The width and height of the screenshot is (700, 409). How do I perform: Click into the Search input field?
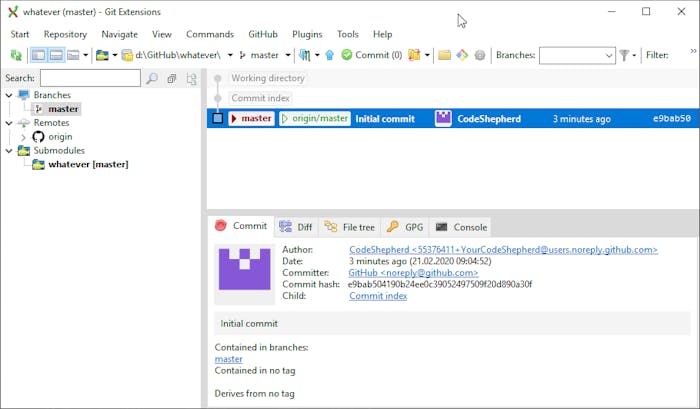point(90,78)
